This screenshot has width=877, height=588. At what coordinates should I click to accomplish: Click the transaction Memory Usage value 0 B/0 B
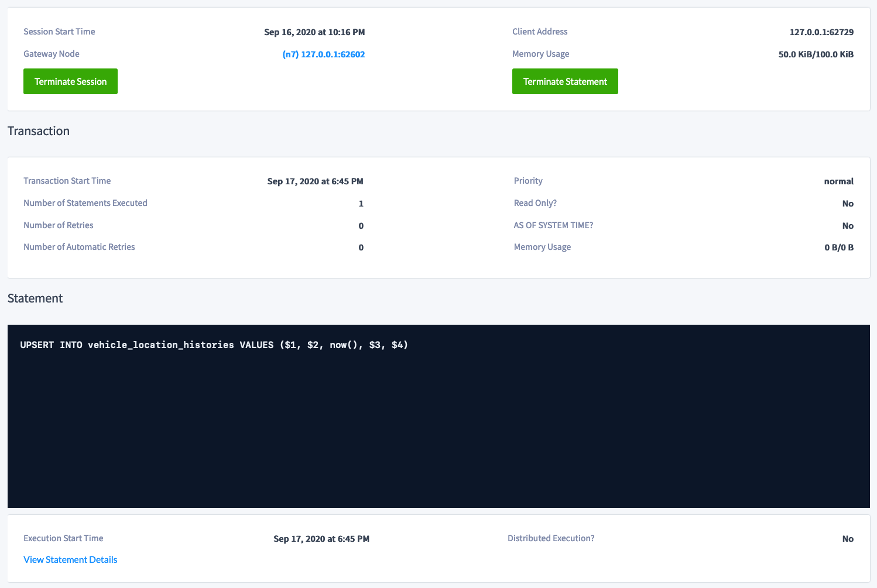point(839,247)
